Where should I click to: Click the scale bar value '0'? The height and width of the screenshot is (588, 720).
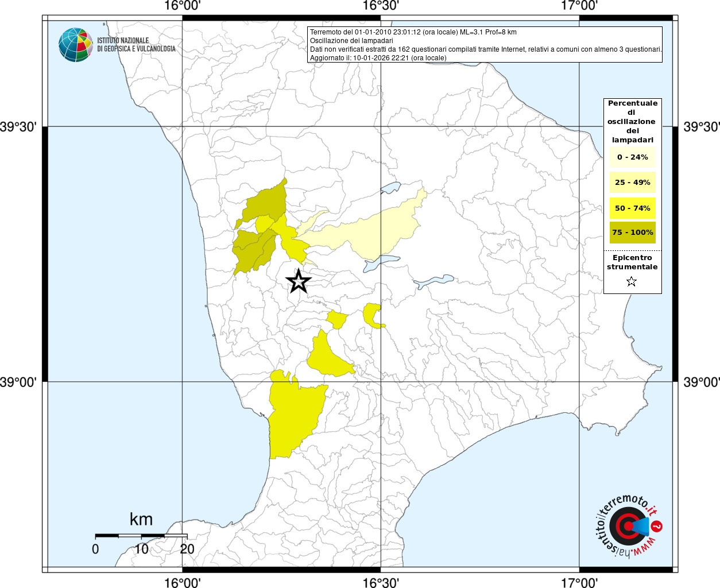pos(95,549)
